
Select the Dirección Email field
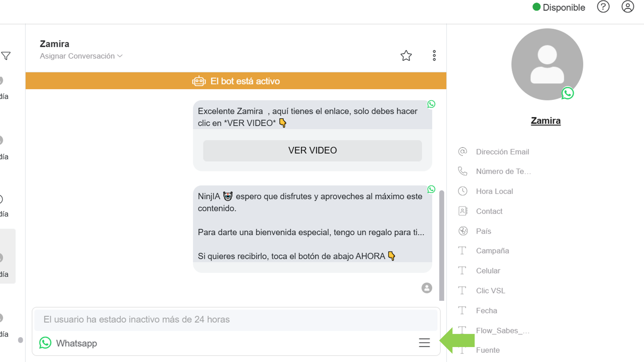point(502,152)
